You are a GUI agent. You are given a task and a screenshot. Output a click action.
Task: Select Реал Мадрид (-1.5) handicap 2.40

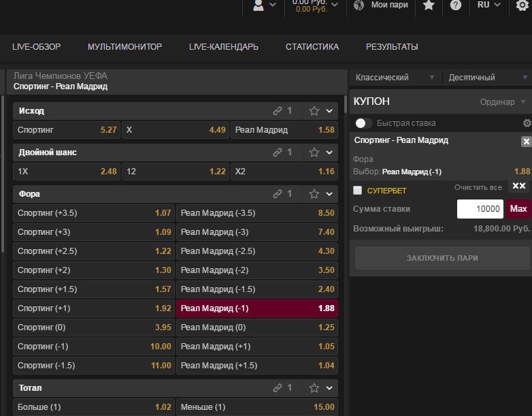(x=257, y=289)
